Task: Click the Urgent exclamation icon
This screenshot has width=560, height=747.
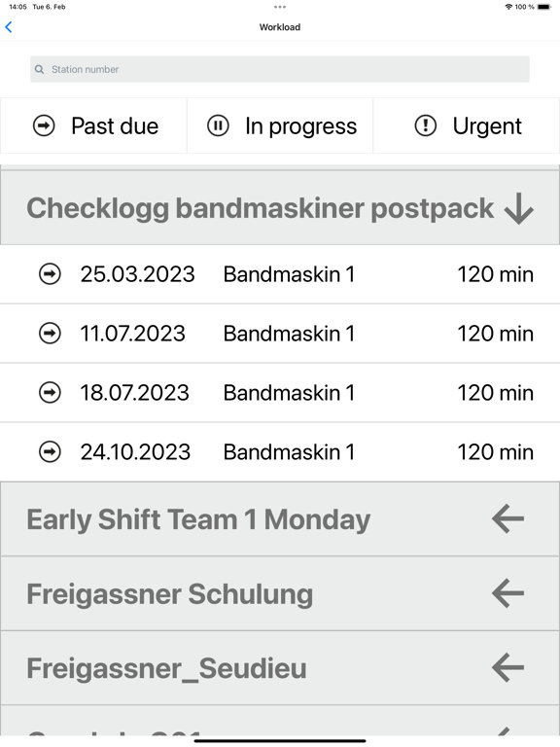Action: [425, 125]
